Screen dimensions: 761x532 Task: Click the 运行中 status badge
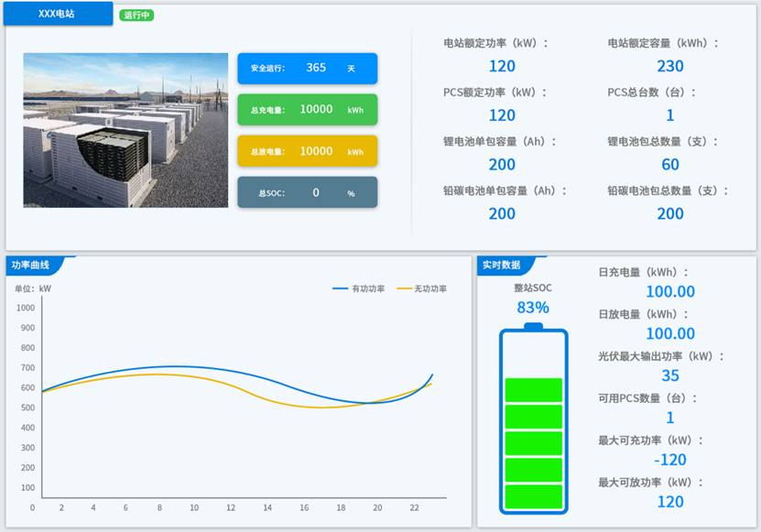(x=136, y=15)
